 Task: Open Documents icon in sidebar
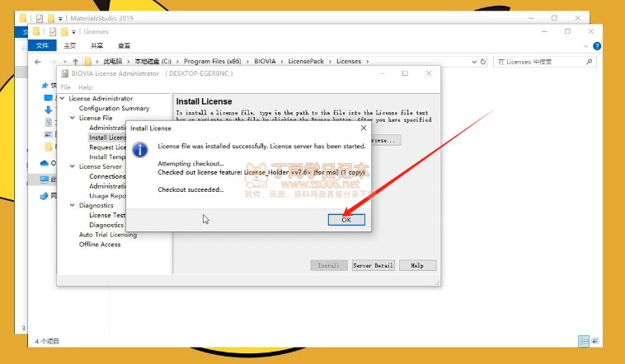48,122
